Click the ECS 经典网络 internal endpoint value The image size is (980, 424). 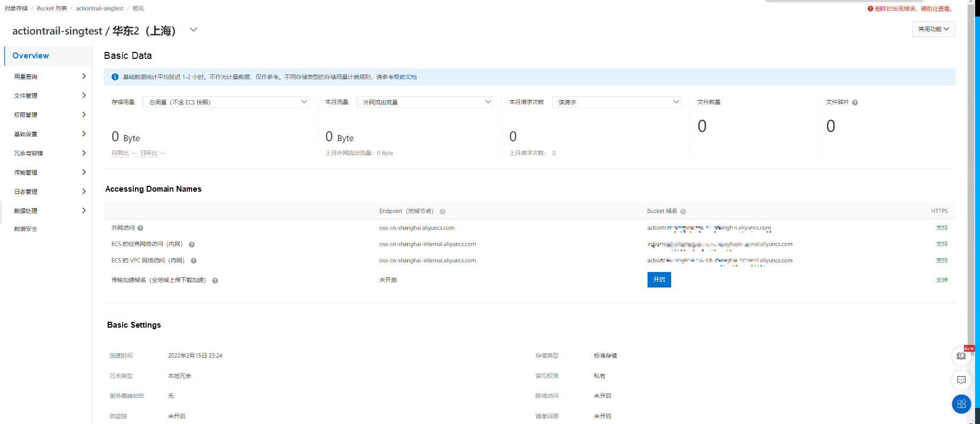tap(428, 244)
